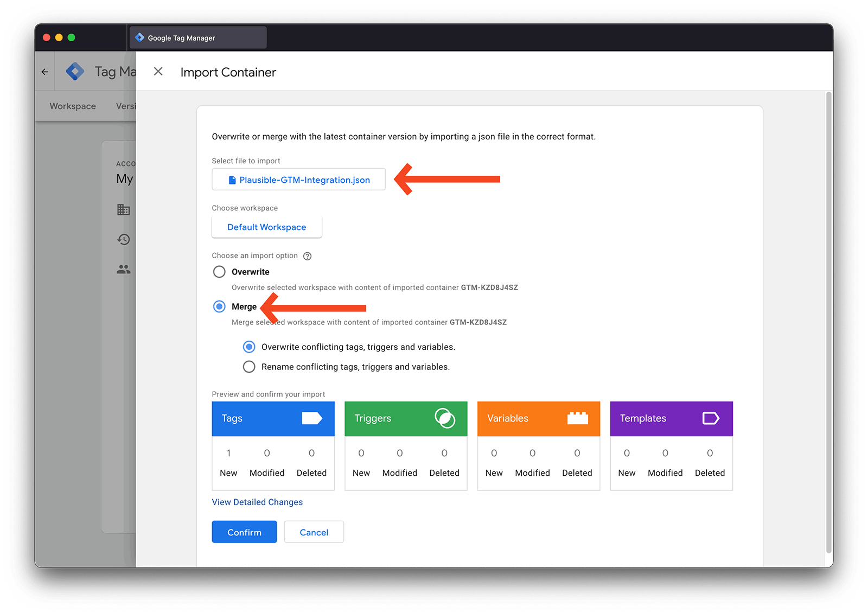The height and width of the screenshot is (613, 868).
Task: Click the Plausible-GTM-Integration.json file selector
Action: click(298, 180)
